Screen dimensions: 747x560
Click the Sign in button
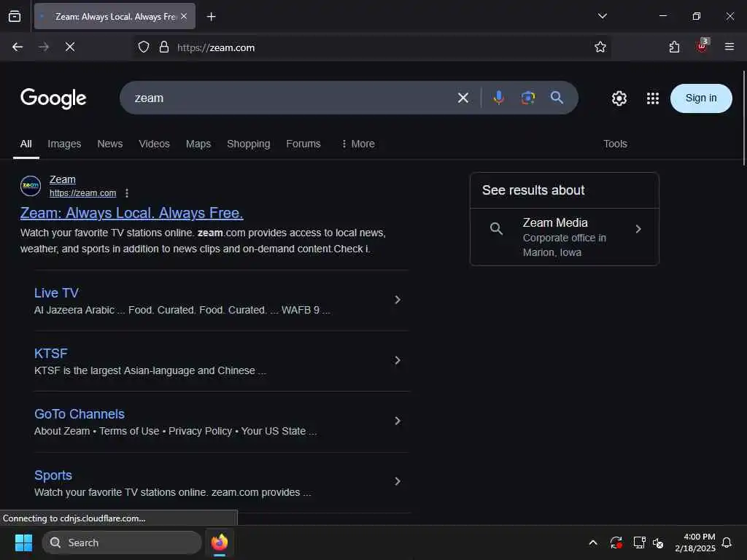[701, 98]
